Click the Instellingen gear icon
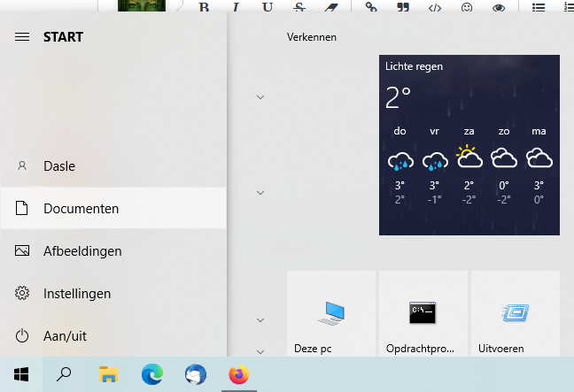This screenshot has height=392, width=574. (x=22, y=293)
